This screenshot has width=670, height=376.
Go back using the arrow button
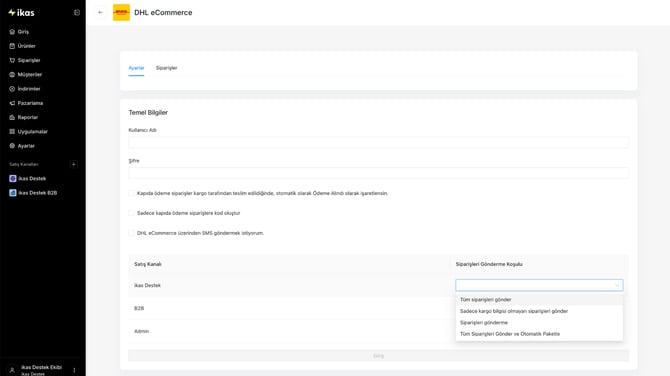tap(100, 12)
